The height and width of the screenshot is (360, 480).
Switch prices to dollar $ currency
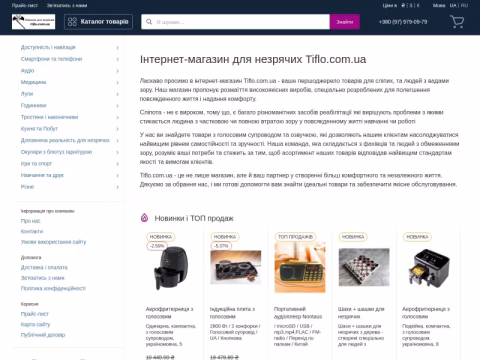pos(411,5)
